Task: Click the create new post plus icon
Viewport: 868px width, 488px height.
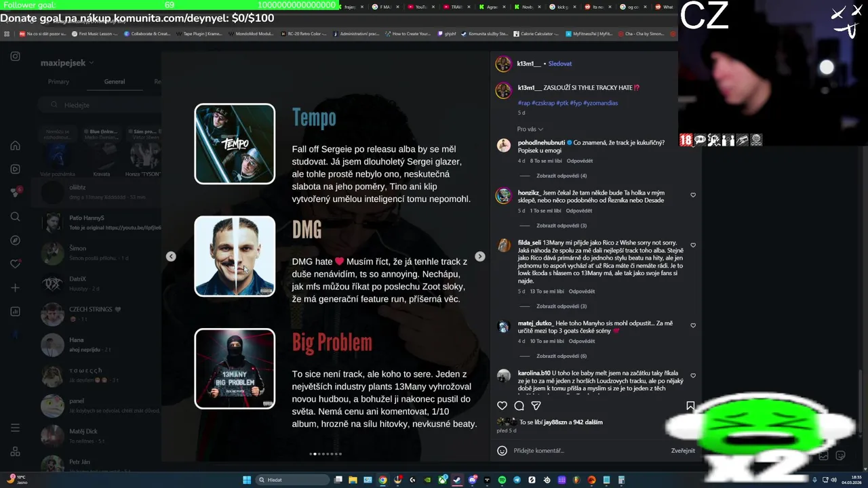Action: (x=15, y=288)
